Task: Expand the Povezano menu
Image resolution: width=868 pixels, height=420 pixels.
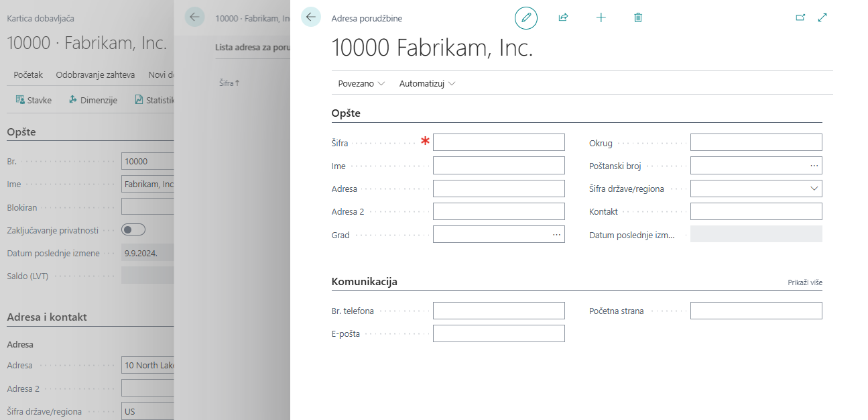Action: pos(361,84)
